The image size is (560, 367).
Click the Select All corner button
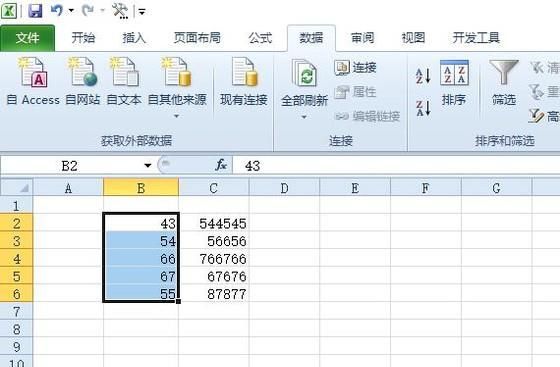(x=16, y=188)
